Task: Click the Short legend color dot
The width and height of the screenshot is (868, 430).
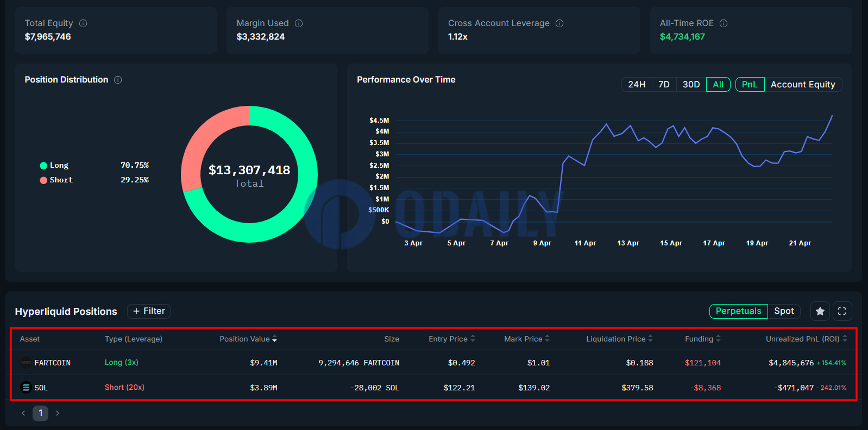Action: pyautogui.click(x=43, y=180)
